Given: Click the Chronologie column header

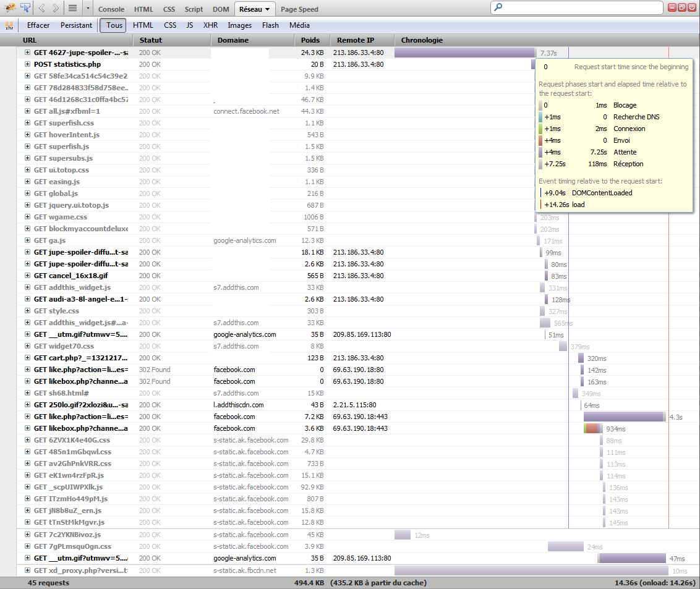Looking at the screenshot, I should [547, 40].
